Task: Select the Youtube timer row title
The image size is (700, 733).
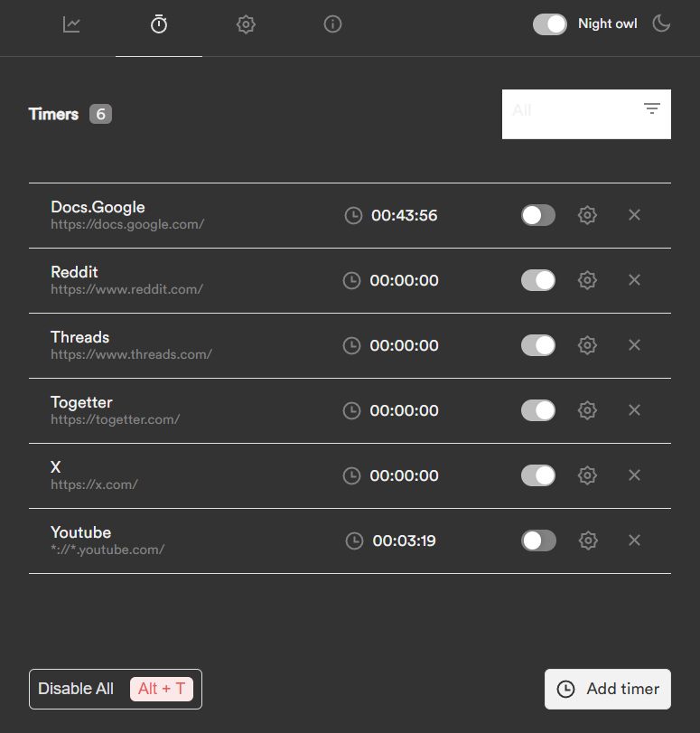Action: tap(81, 532)
